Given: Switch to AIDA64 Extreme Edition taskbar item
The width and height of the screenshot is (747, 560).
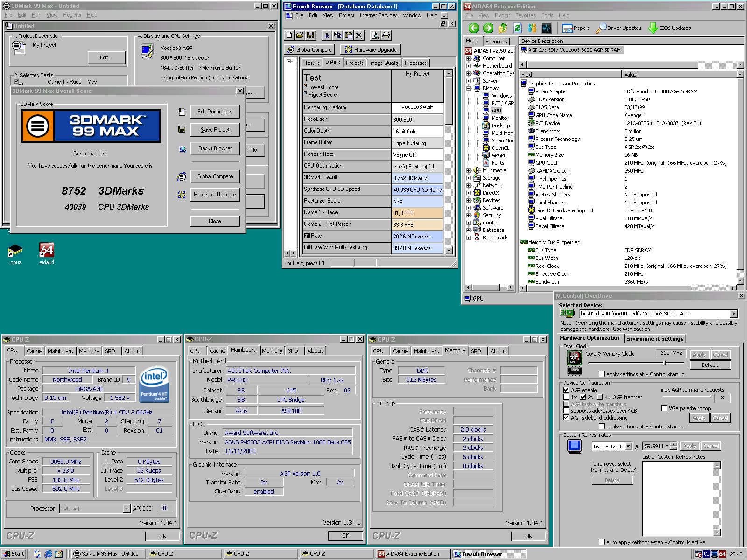Looking at the screenshot, I should tap(413, 554).
